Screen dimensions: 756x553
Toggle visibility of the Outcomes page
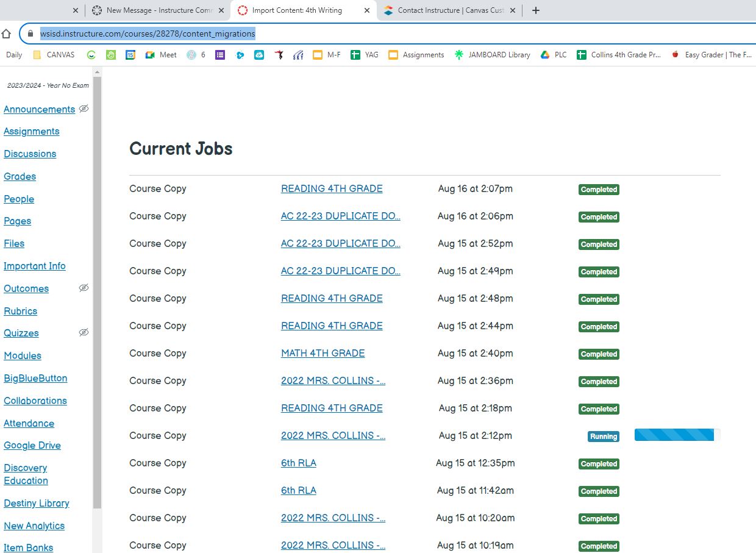(84, 288)
